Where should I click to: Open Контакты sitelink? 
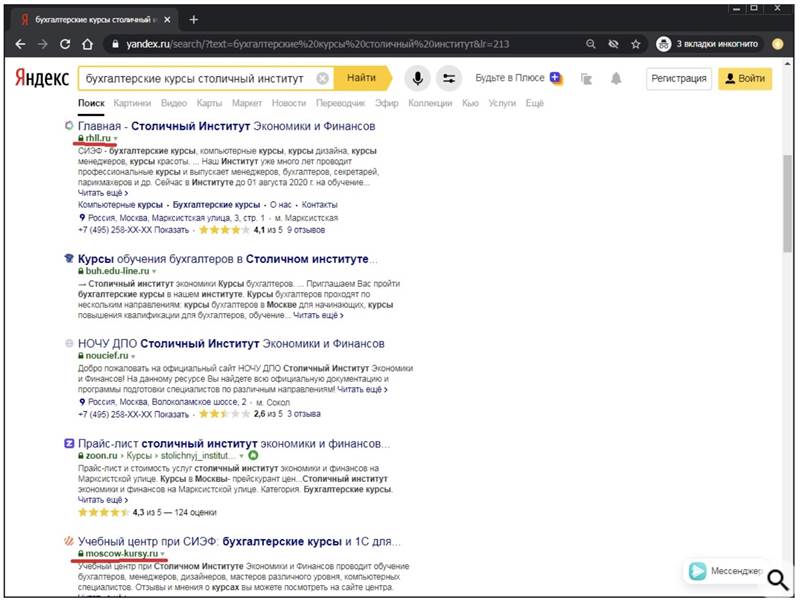coord(319,205)
